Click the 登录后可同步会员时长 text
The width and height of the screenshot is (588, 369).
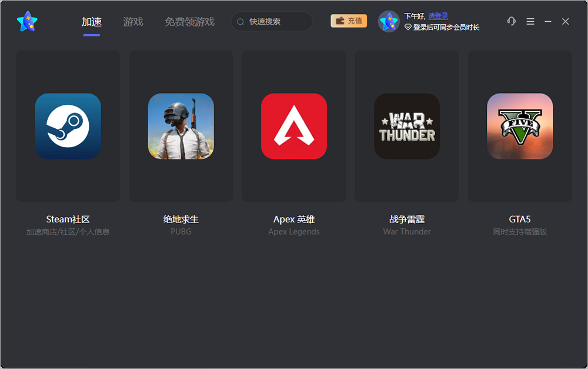(446, 27)
